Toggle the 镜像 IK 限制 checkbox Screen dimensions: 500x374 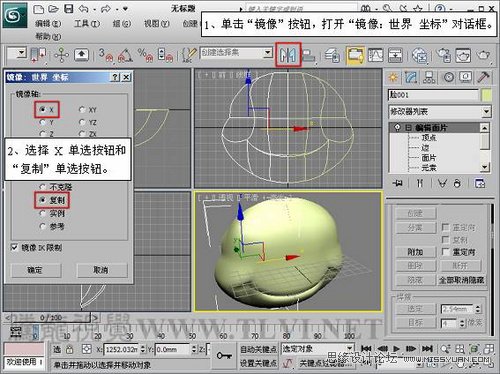(14, 247)
